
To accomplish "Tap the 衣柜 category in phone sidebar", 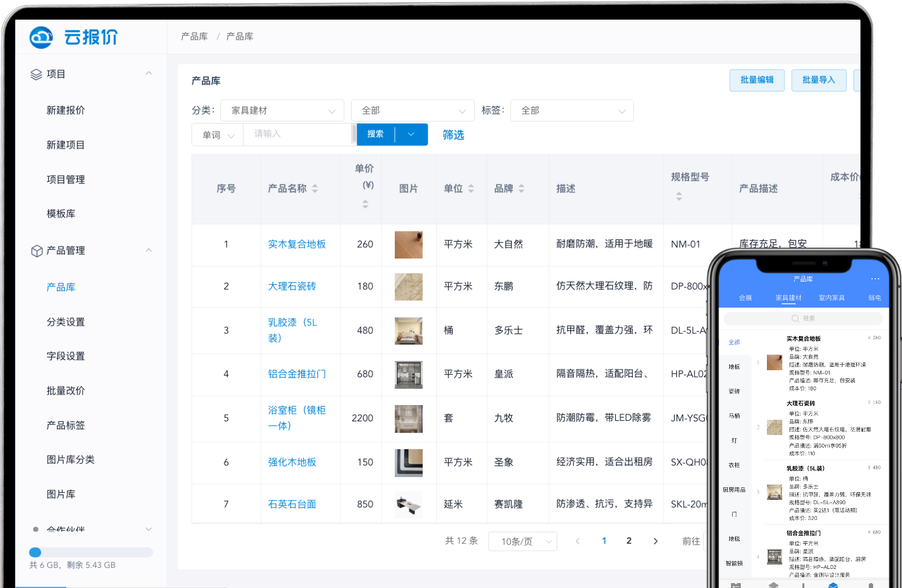I will point(734,465).
